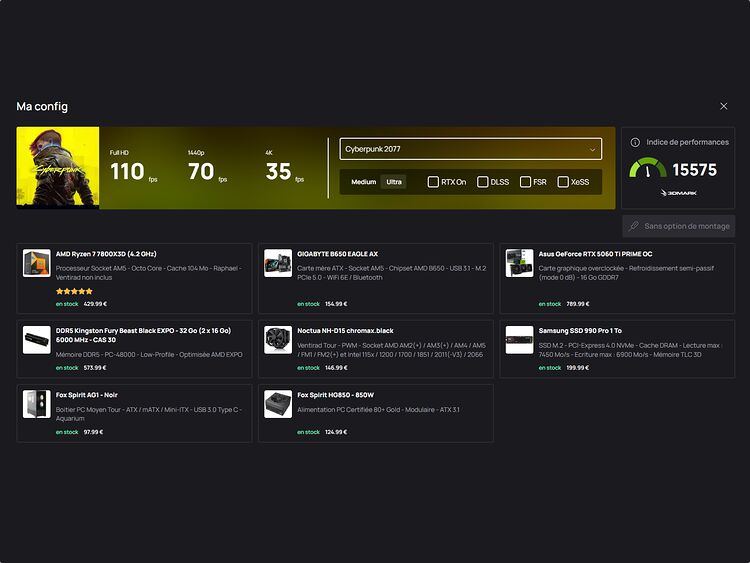Click Indice de performances label
This screenshot has width=750, height=563.
[687, 142]
